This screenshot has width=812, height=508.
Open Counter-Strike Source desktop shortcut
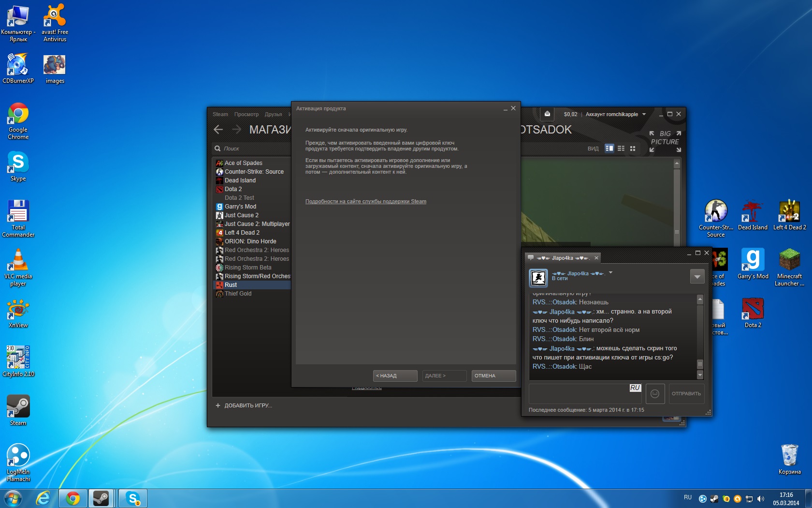(x=716, y=218)
